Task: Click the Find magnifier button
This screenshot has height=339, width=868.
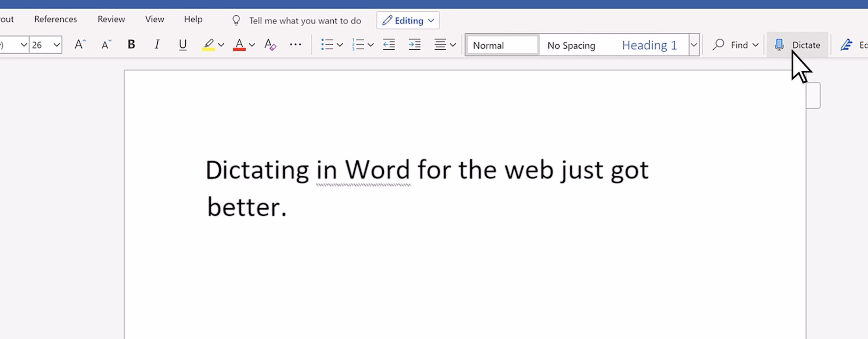Action: tap(731, 45)
